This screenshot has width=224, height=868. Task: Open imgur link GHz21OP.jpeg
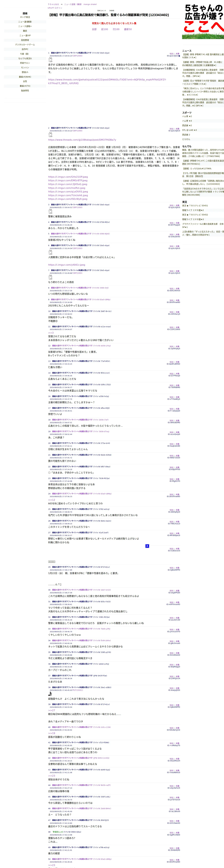pos(68,177)
